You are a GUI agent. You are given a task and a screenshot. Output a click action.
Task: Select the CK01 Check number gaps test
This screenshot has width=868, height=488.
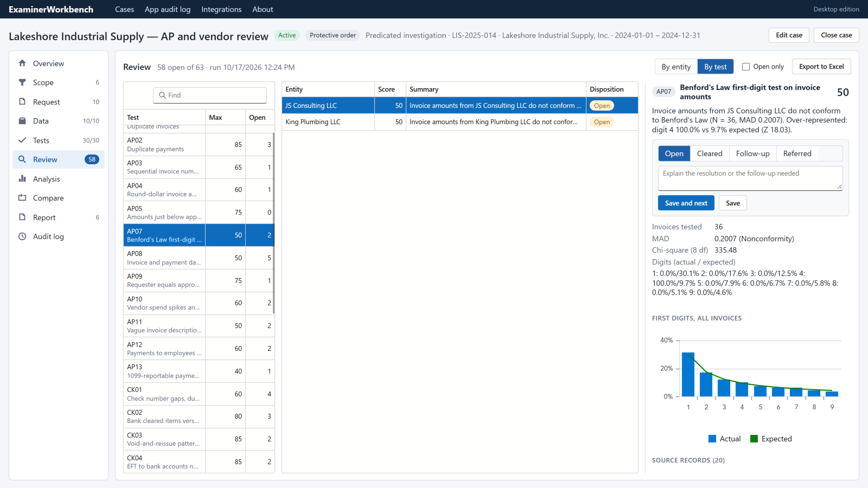point(199,394)
